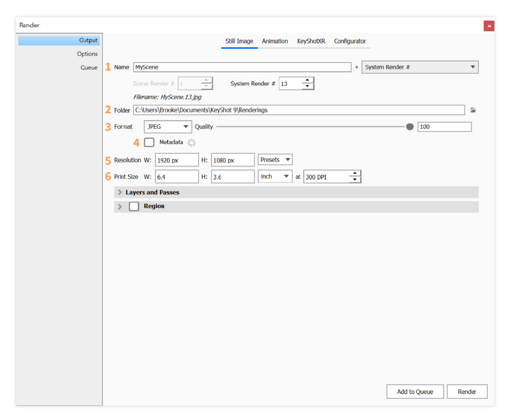Open the Format JPEG dropdown
The height and width of the screenshot is (420, 515).
coord(167,127)
